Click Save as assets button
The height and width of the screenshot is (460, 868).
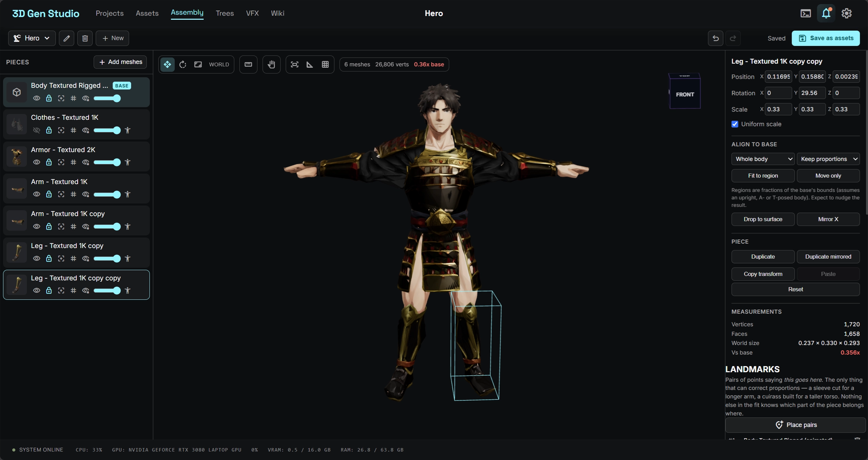coord(826,38)
